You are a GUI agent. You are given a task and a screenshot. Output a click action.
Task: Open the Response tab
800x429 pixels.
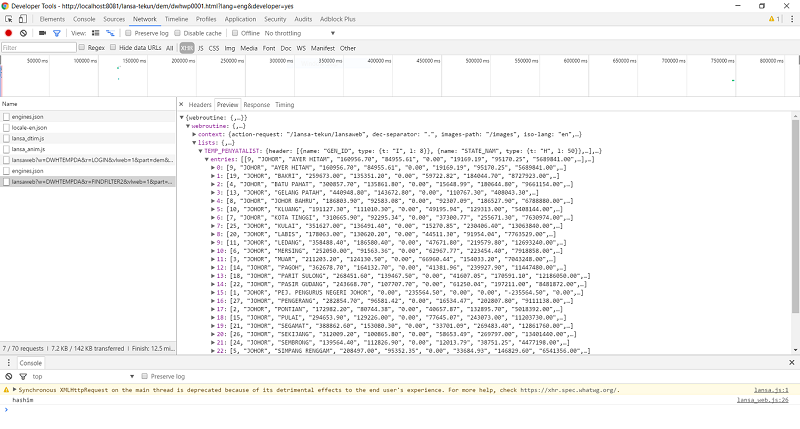click(x=257, y=104)
